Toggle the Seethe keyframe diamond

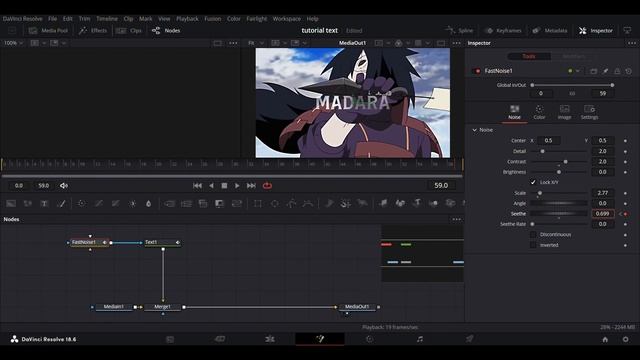(625, 214)
